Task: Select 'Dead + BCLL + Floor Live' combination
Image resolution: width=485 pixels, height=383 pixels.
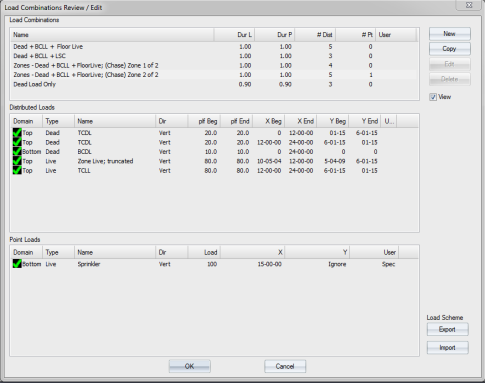Action: 214,47
